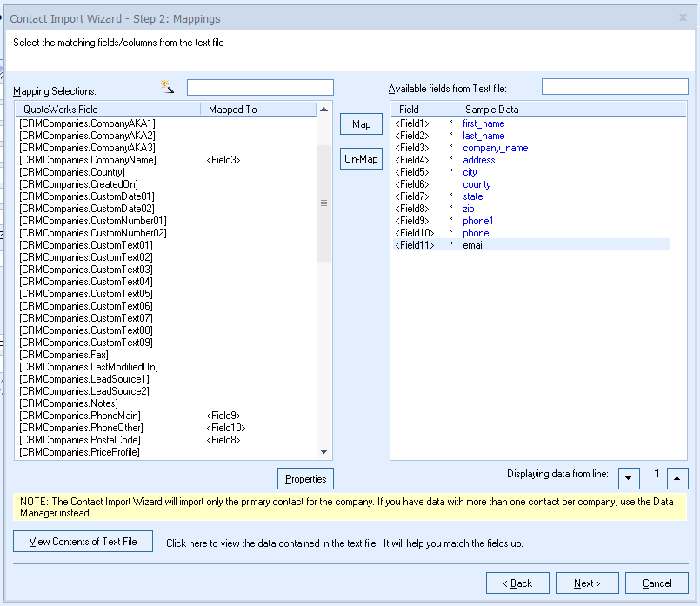Click the Un-Map button
The height and width of the screenshot is (606, 700).
361,159
